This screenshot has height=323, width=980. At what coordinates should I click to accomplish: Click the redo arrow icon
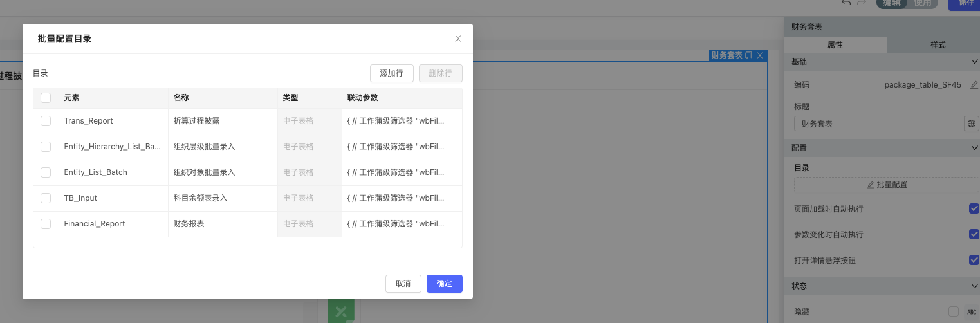[862, 3]
